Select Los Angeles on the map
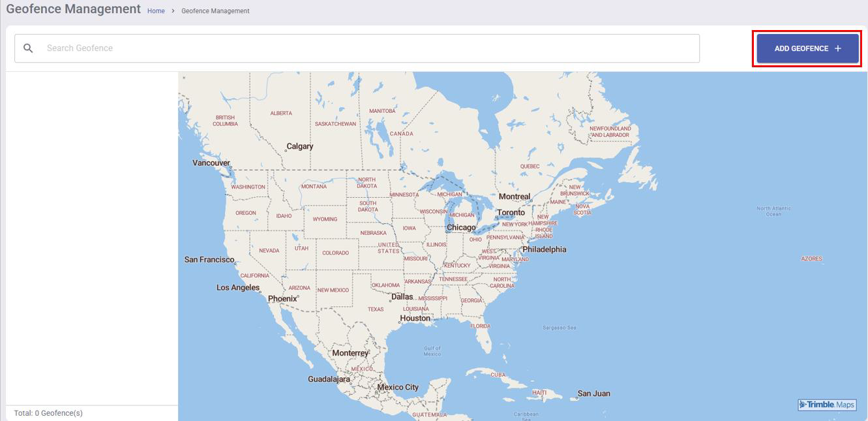This screenshot has width=868, height=421. tap(238, 288)
